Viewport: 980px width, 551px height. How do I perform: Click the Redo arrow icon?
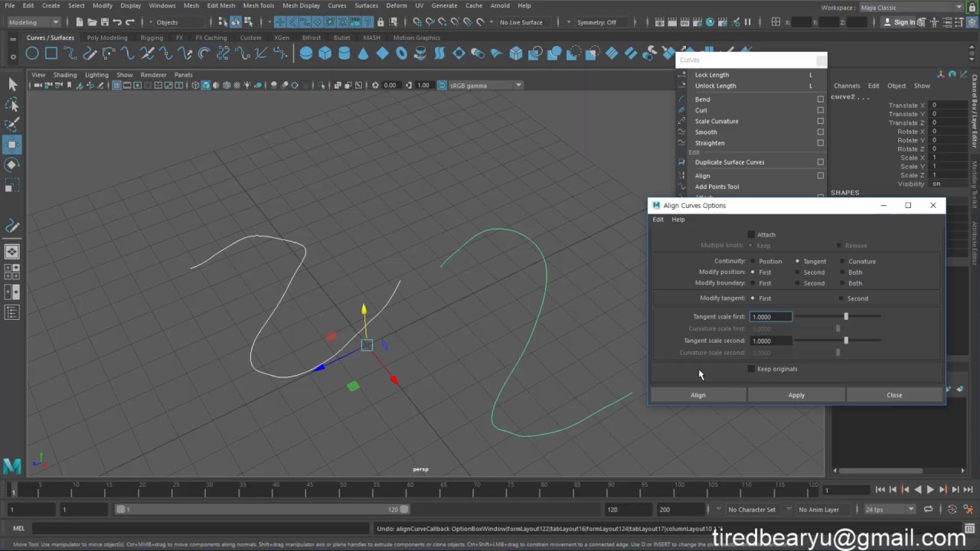click(x=129, y=22)
